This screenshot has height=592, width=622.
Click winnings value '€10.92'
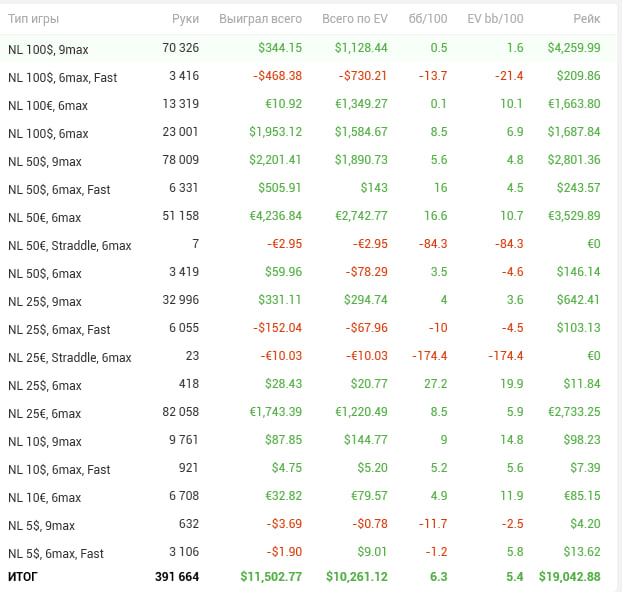pos(284,104)
